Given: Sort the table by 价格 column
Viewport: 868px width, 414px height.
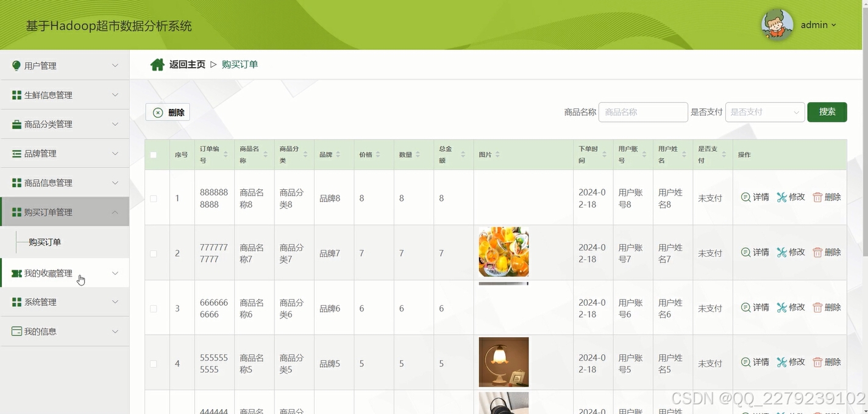Looking at the screenshot, I should [x=377, y=155].
